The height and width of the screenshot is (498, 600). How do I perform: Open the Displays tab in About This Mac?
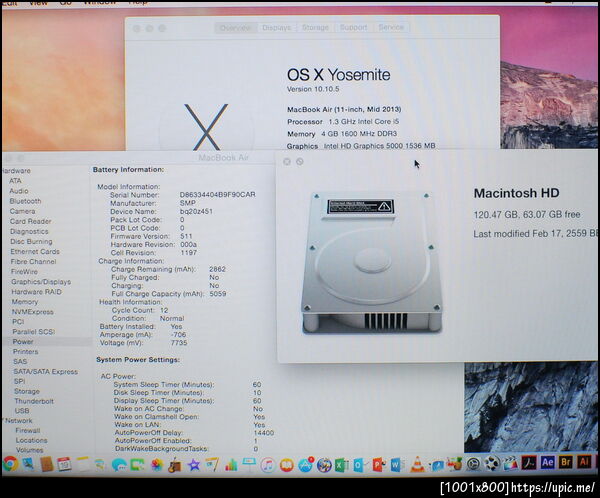[277, 28]
